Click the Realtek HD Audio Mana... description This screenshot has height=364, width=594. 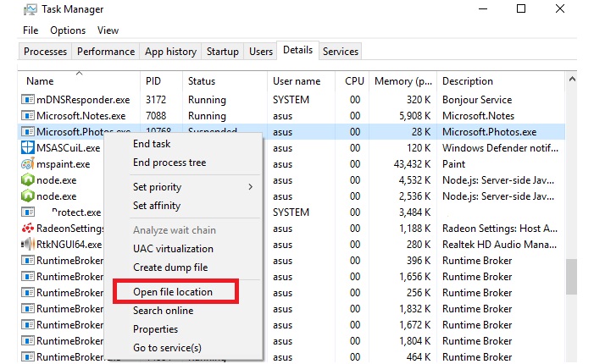499,244
